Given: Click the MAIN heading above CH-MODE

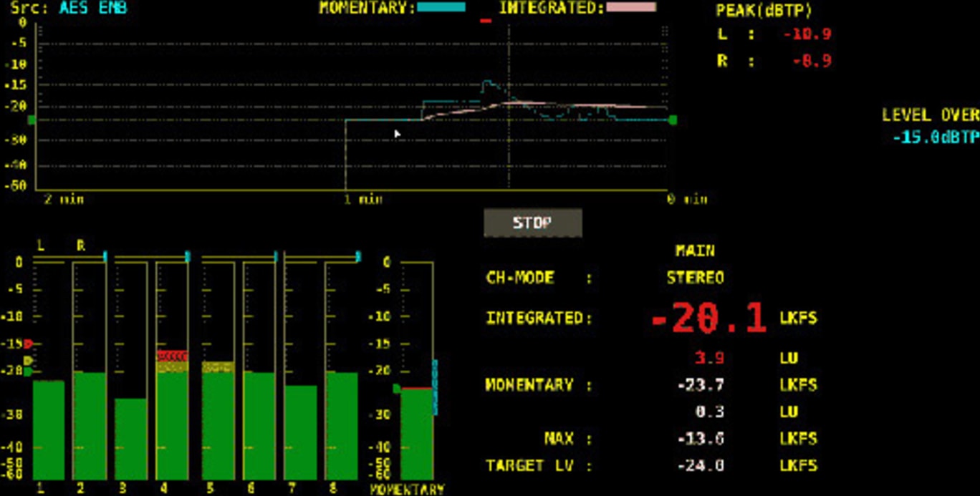Looking at the screenshot, I should (x=695, y=251).
